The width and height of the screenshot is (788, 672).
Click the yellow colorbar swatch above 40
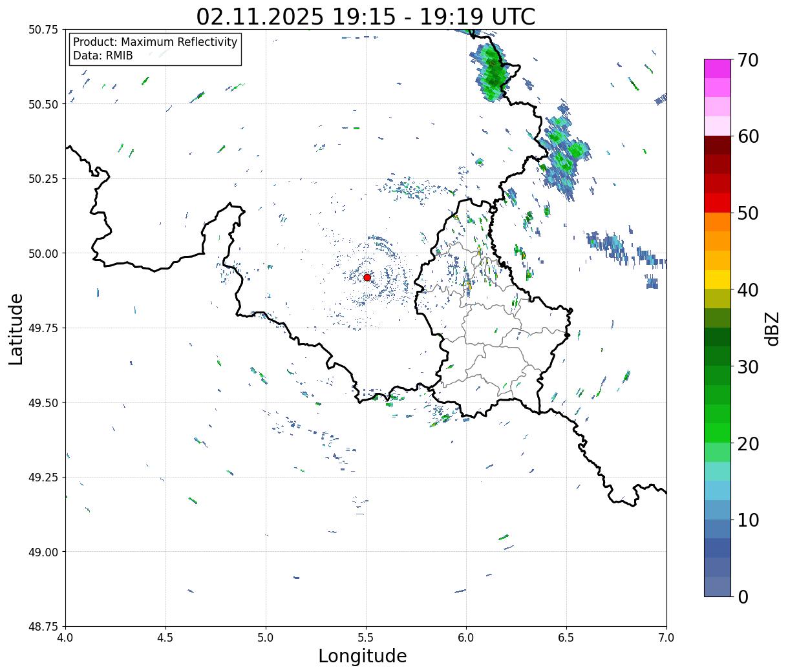pos(718,280)
